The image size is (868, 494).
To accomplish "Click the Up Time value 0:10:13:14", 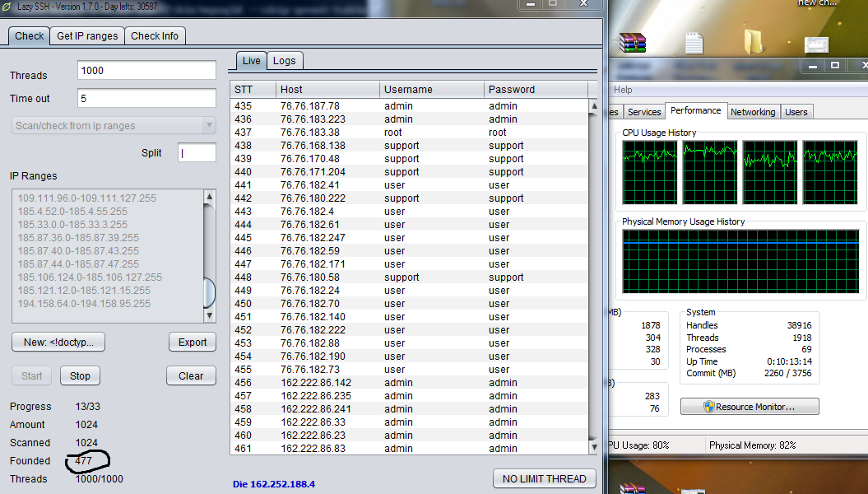I will (789, 361).
